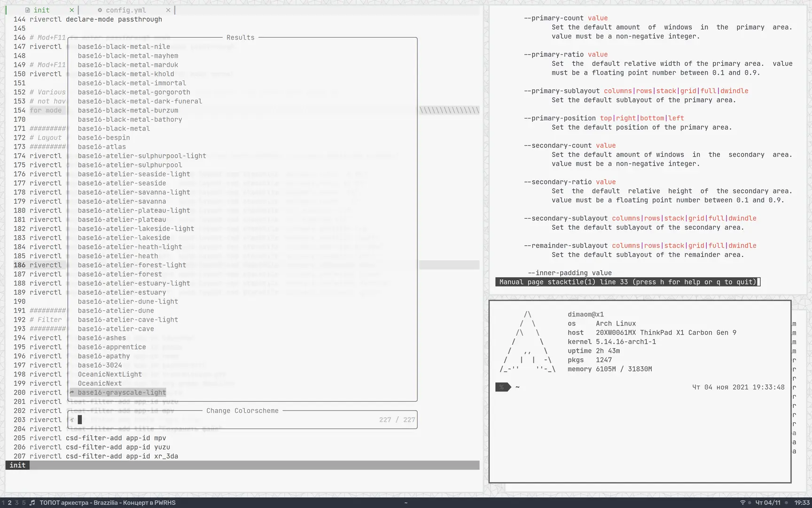Viewport: 812px width, 508px height.
Task: Choose the base16-ashes entry
Action: 101,338
